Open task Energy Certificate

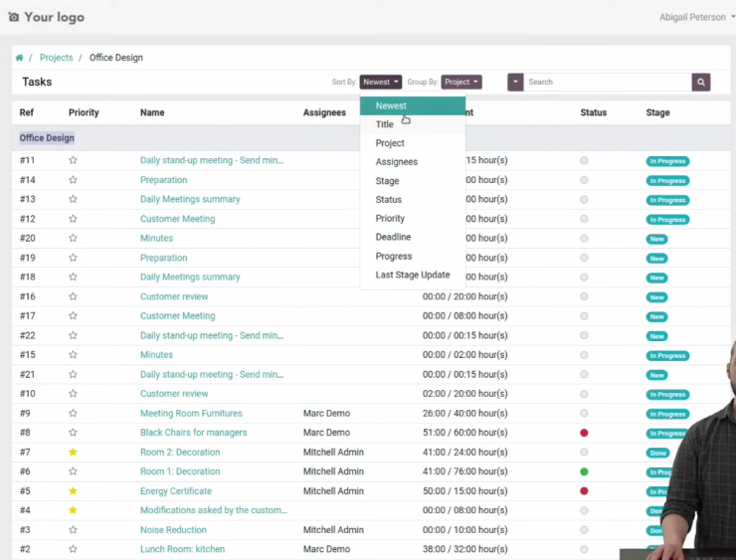[176, 491]
